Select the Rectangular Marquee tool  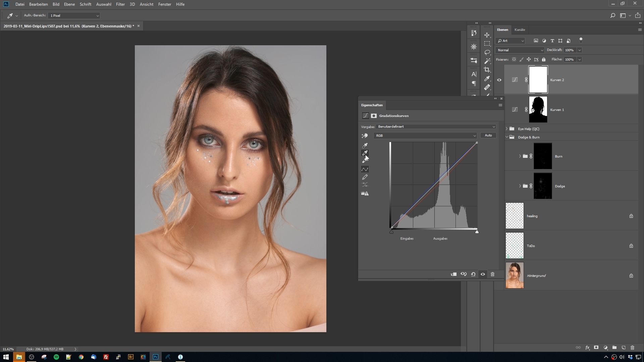487,44
